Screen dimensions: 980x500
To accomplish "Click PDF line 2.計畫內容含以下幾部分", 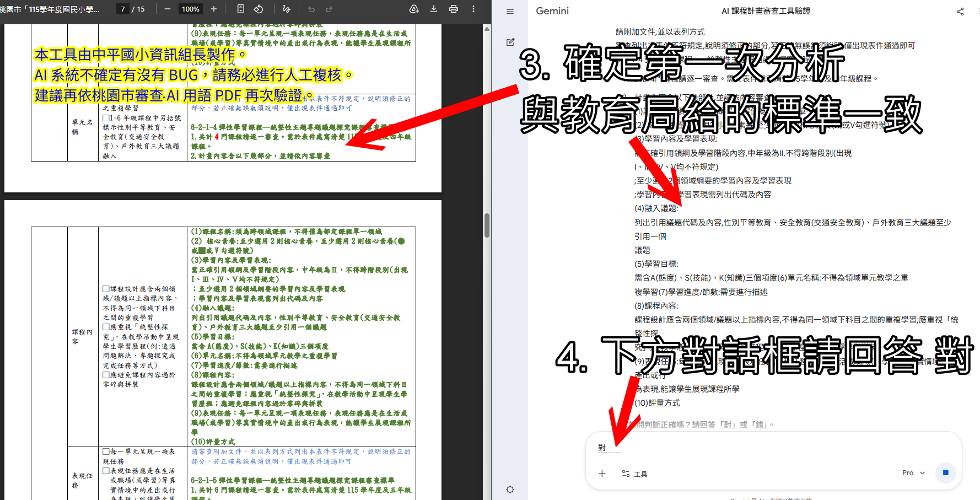I will click(x=261, y=156).
